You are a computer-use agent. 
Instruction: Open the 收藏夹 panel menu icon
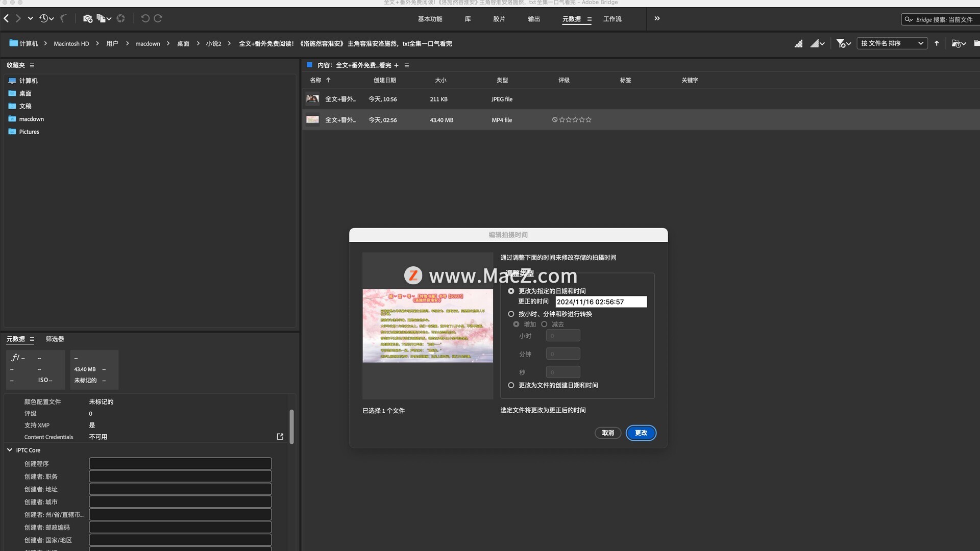point(32,65)
